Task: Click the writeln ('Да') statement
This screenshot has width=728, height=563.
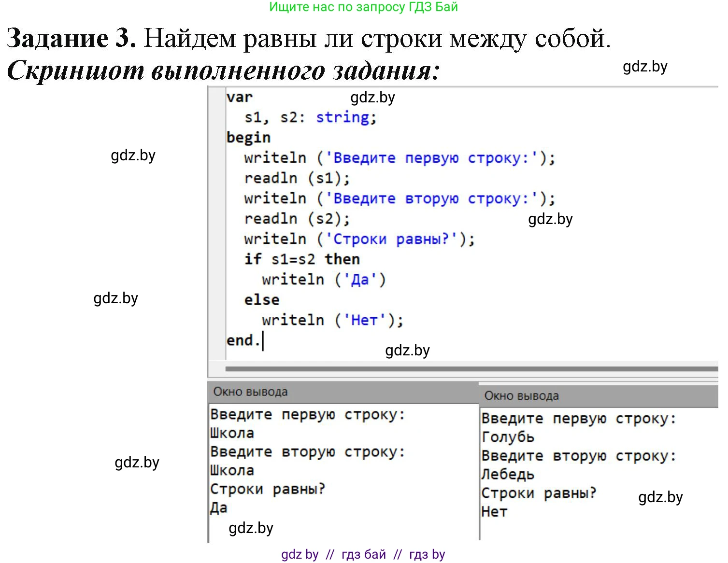Action: (x=322, y=279)
